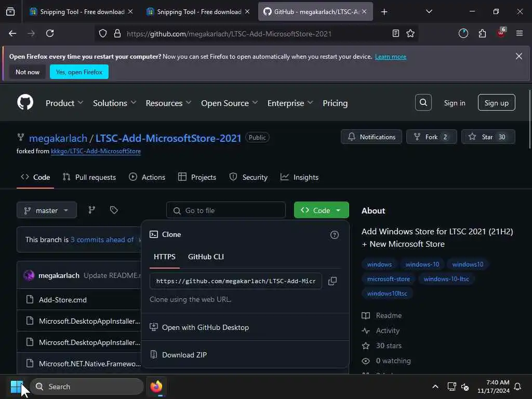Toggle the green Code dropdown button
Viewport: 532px width, 399px height.
321,210
